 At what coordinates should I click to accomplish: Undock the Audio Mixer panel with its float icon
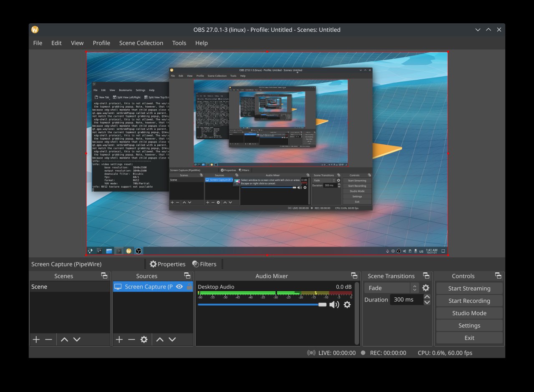pos(354,276)
